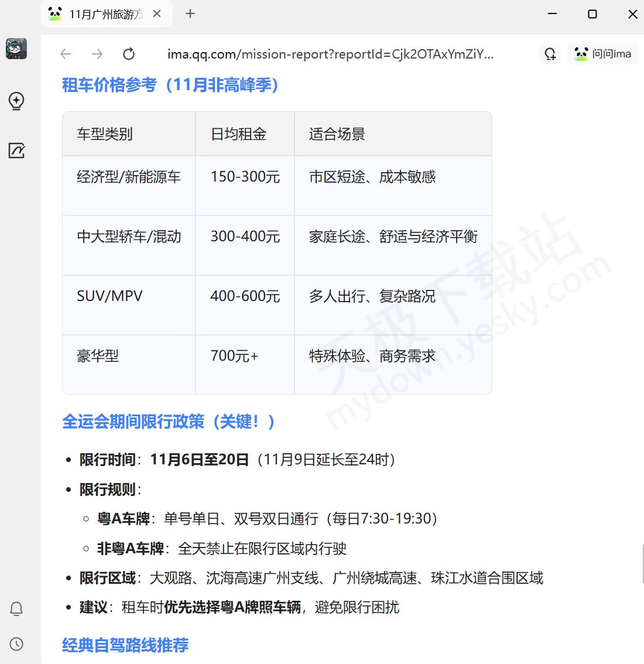Click the user avatar in sidebar

coord(16,49)
